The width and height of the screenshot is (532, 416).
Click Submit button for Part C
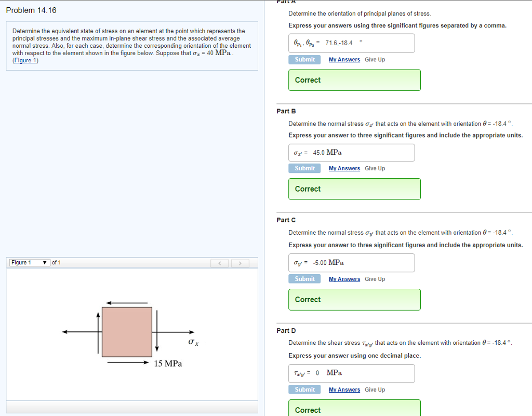pos(304,279)
